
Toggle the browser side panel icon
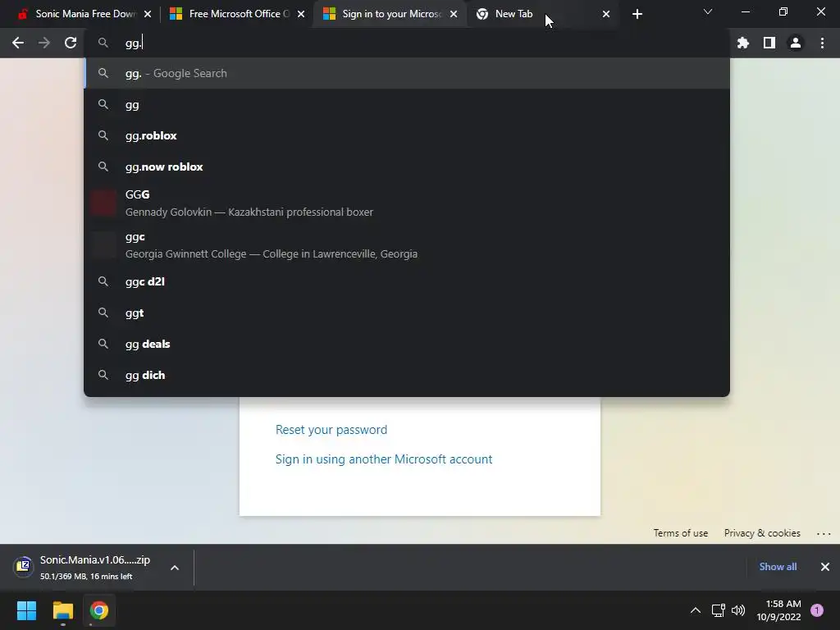(x=769, y=43)
